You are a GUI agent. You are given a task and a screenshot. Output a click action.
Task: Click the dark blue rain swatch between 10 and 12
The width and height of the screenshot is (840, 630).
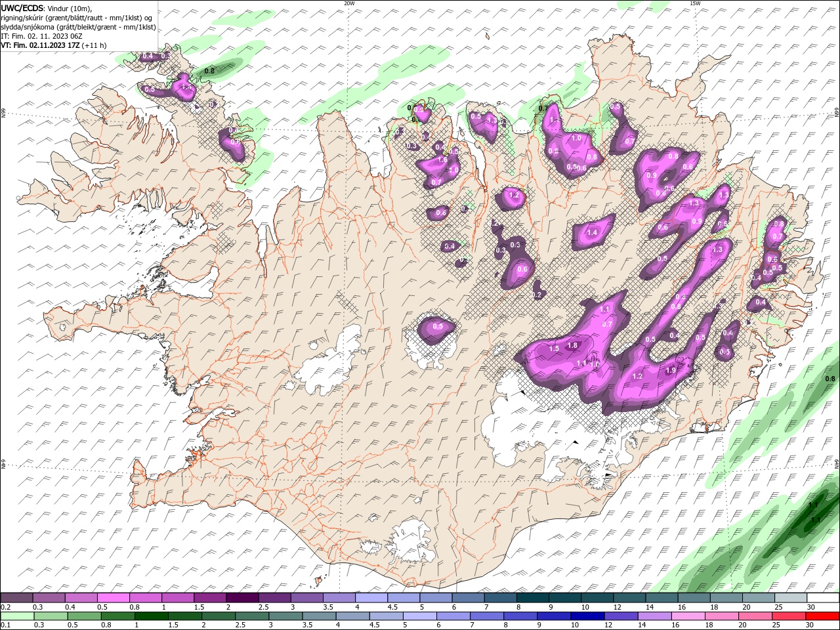pos(587,616)
